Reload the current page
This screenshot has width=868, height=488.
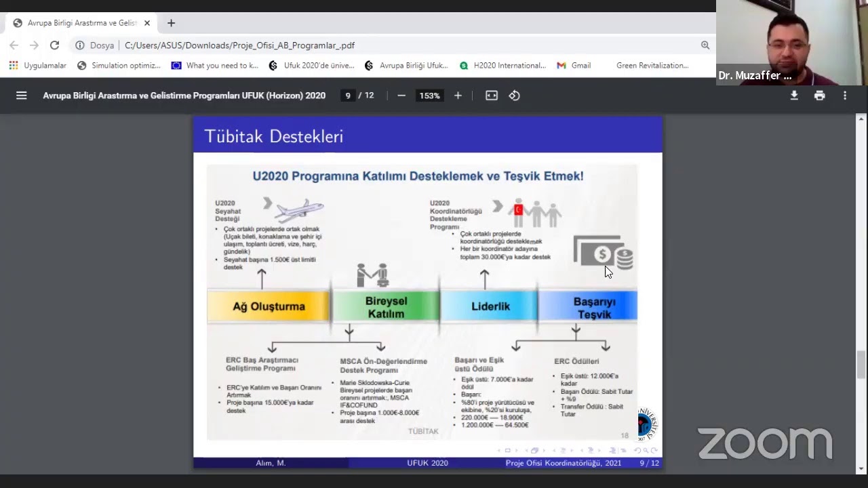click(55, 45)
